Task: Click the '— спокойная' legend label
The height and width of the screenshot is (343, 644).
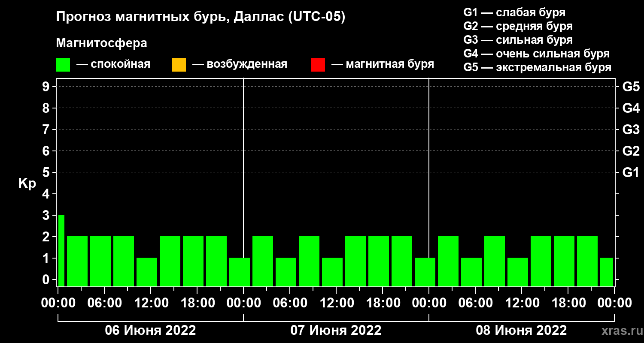Action: coord(113,65)
